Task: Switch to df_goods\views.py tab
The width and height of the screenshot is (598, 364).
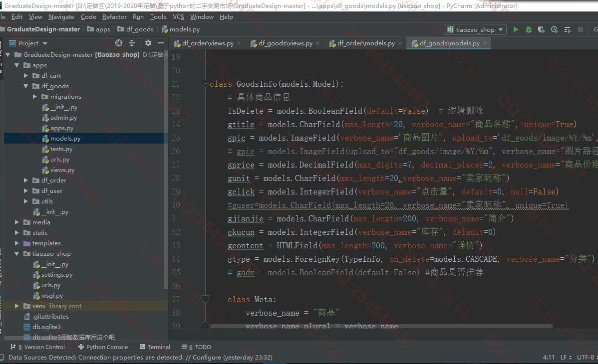Action: click(x=285, y=43)
